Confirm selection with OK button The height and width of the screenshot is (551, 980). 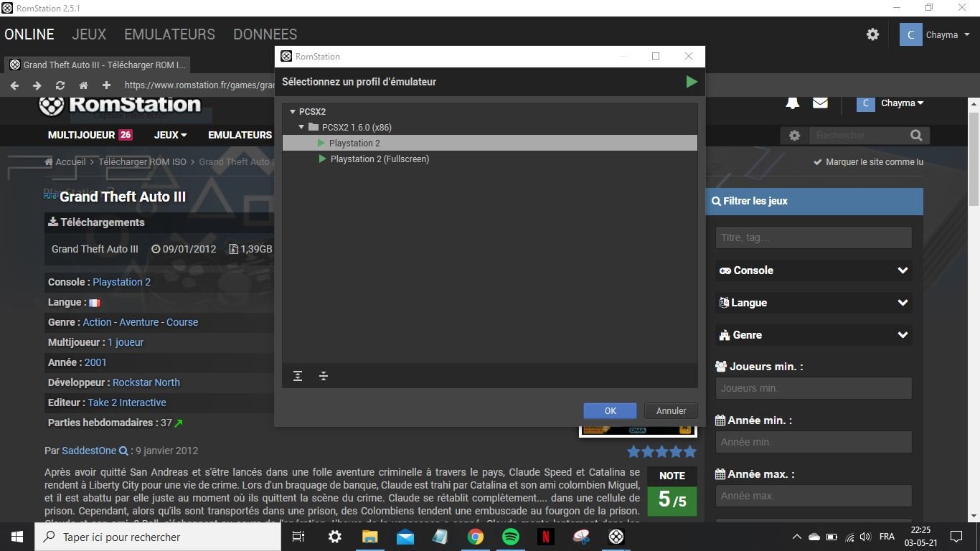[x=610, y=411]
